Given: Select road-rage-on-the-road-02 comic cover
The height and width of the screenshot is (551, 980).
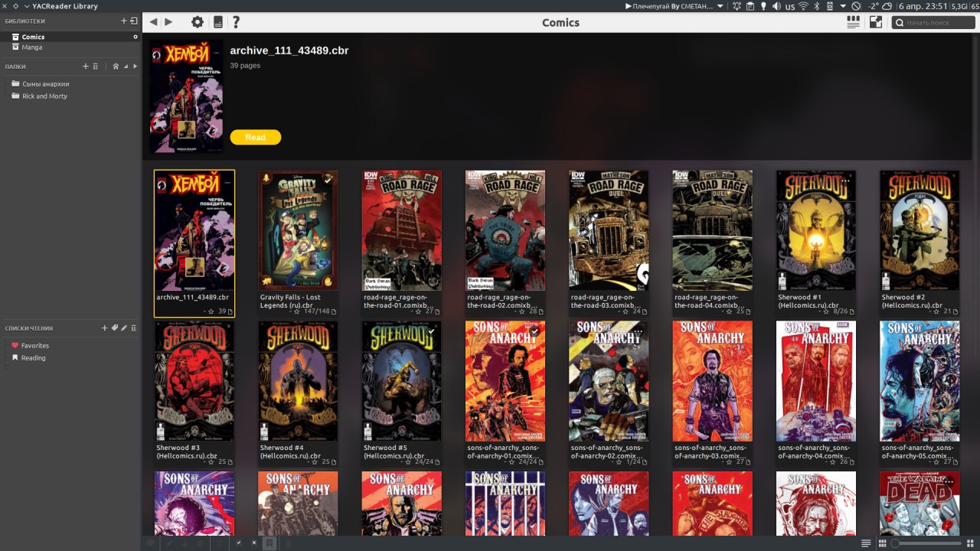Looking at the screenshot, I should [x=505, y=231].
